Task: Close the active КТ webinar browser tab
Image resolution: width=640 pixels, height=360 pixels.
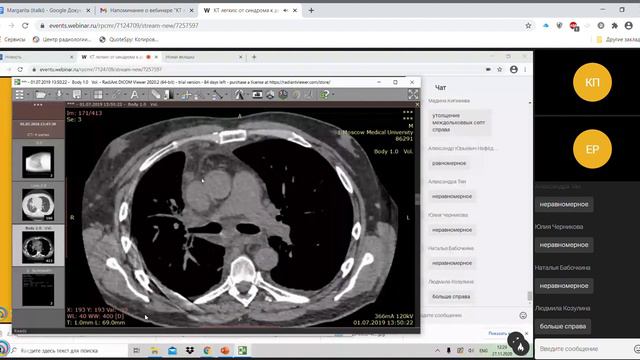Action: point(295,10)
